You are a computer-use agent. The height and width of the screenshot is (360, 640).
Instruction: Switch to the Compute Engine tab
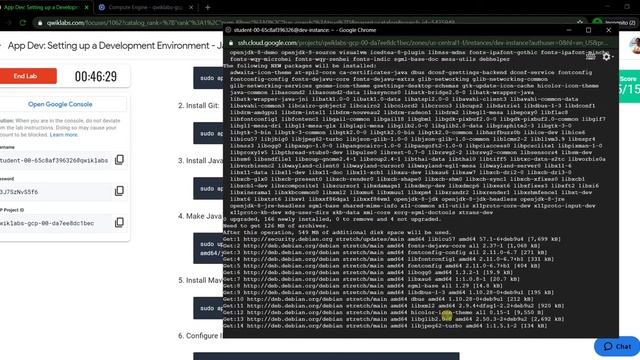[145, 7]
